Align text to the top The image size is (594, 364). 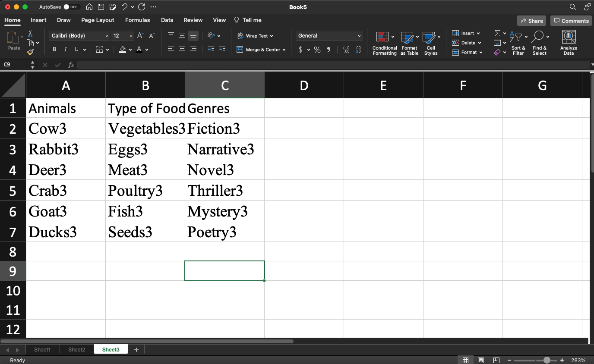[171, 36]
